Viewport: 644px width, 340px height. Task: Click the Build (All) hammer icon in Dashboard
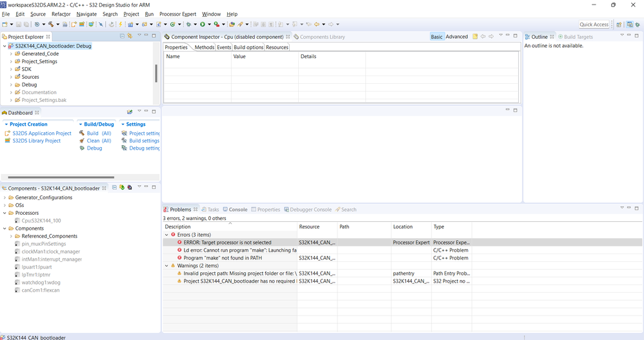tap(82, 133)
